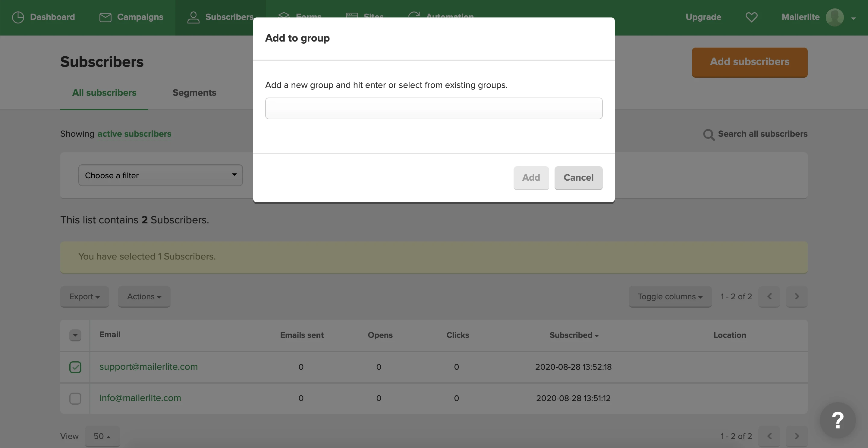Uncheck support@mailerlite.com checkbox
The image size is (868, 448).
(75, 367)
